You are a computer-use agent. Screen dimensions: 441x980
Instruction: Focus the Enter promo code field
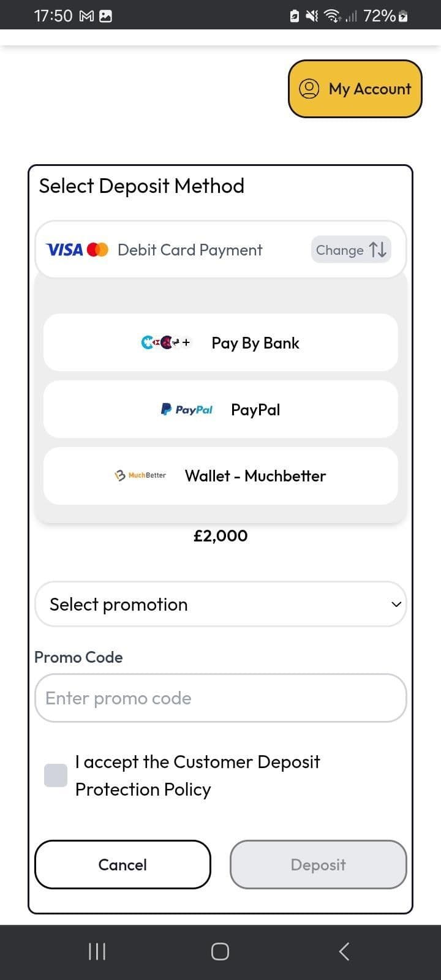tap(221, 698)
